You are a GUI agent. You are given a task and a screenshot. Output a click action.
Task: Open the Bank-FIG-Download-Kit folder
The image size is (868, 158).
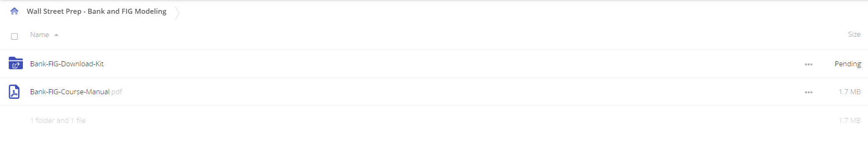(x=67, y=64)
